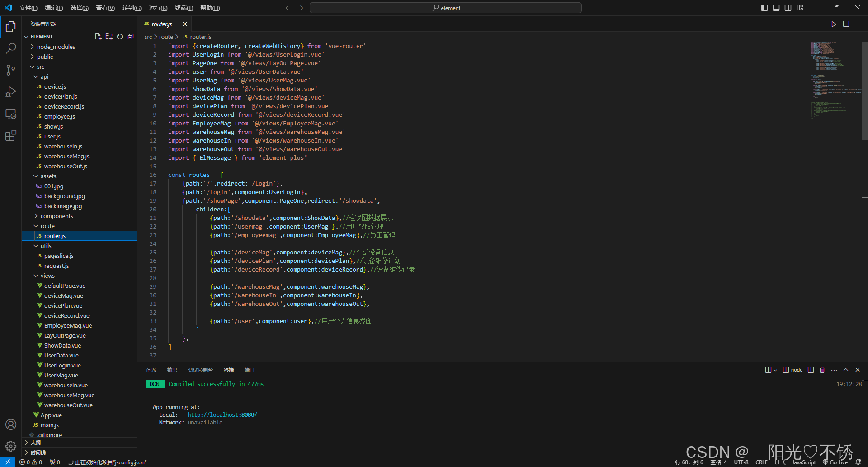Open the Extensions view

tap(10, 135)
